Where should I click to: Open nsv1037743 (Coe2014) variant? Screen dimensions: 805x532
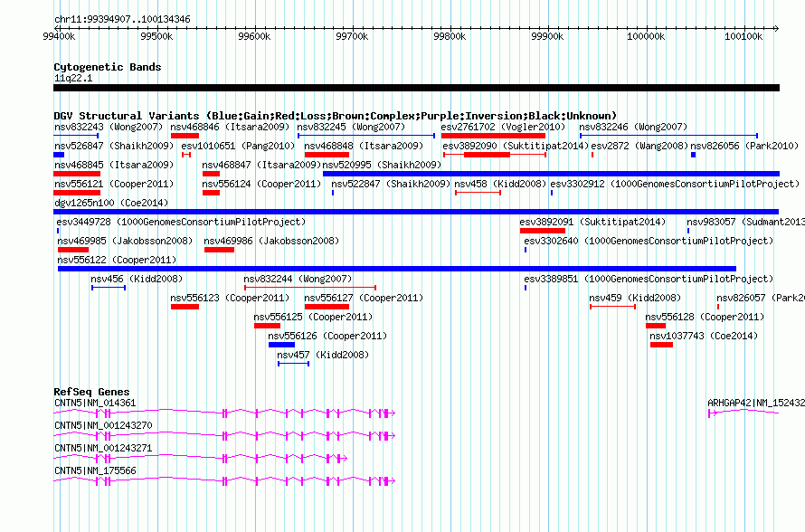704,336
